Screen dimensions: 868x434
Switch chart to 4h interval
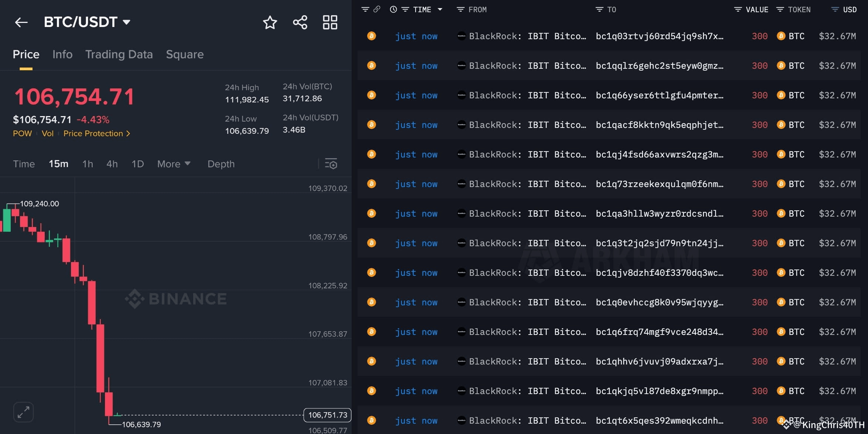pyautogui.click(x=112, y=164)
